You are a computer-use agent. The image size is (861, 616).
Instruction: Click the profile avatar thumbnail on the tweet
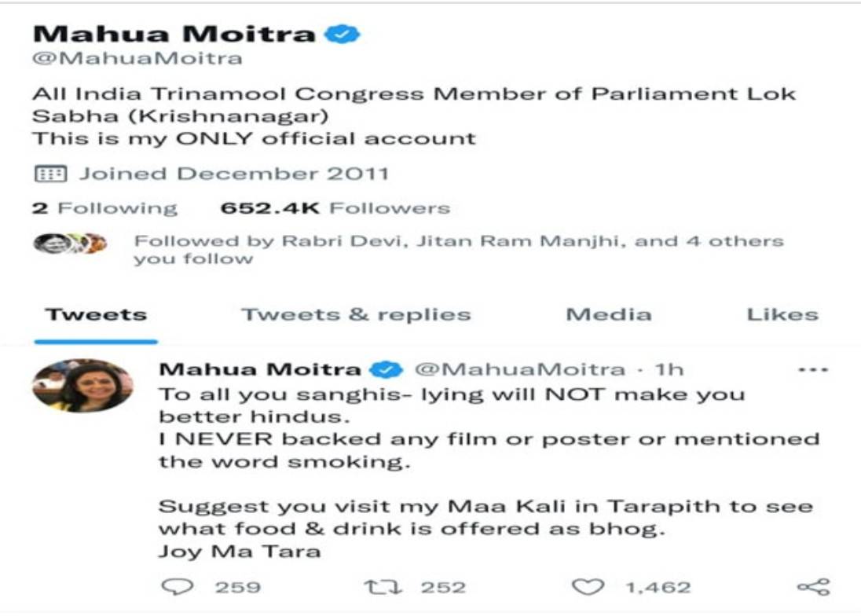[82, 386]
